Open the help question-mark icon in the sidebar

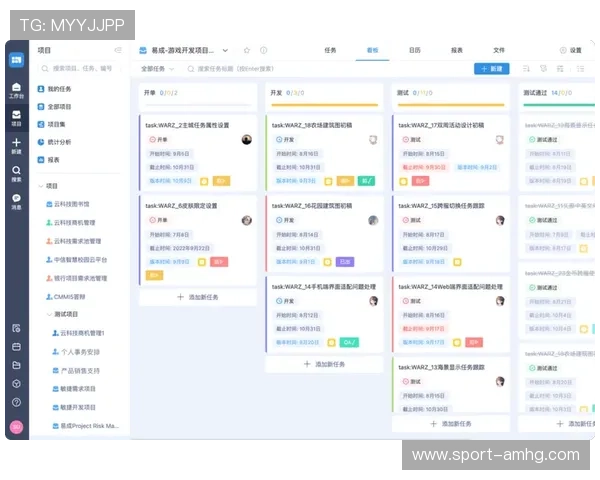pyautogui.click(x=16, y=402)
